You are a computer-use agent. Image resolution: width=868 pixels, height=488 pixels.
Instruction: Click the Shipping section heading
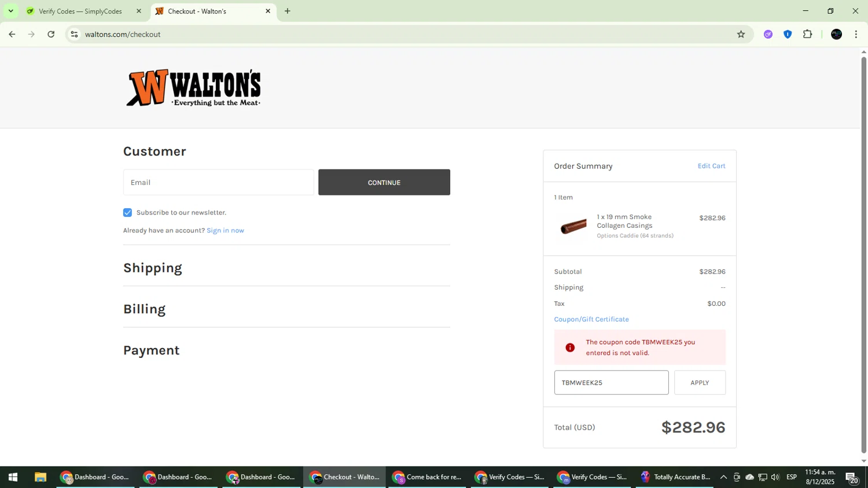[x=153, y=268]
